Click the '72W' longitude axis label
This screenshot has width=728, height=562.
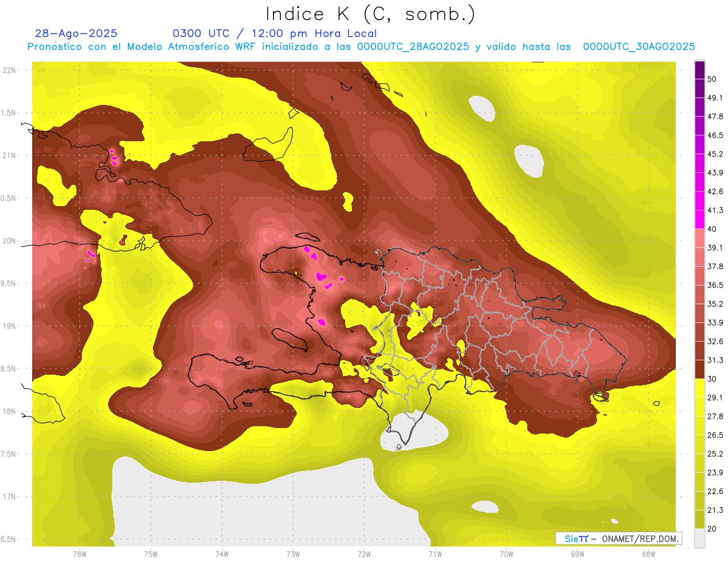click(x=364, y=554)
